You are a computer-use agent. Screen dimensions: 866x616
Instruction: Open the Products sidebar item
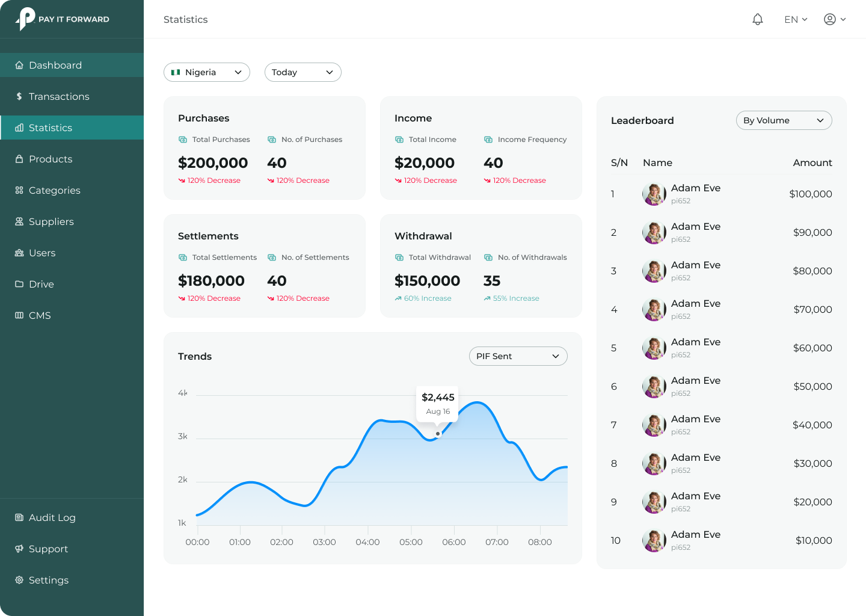tap(51, 159)
